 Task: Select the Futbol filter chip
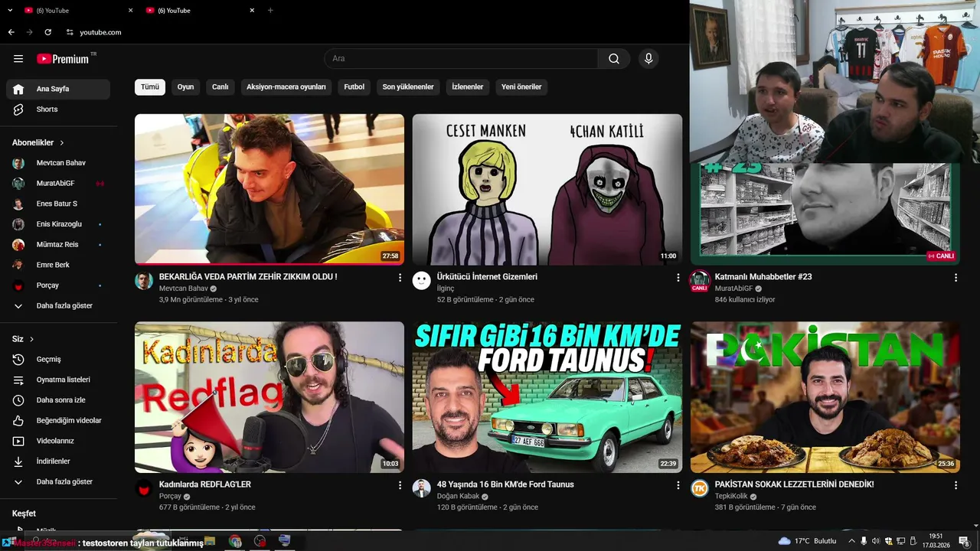(354, 87)
